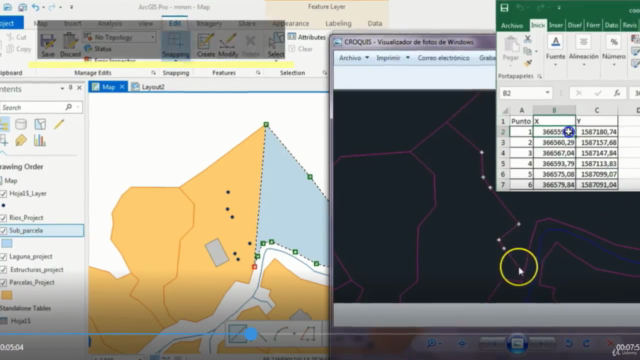Click the Create features icon
The width and height of the screenshot is (640, 360).
(206, 45)
